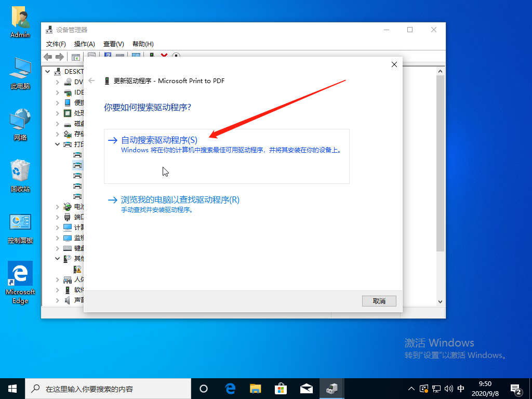The image size is (532, 399).
Task: Select the device with yellow warning icon
Action: (x=77, y=269)
